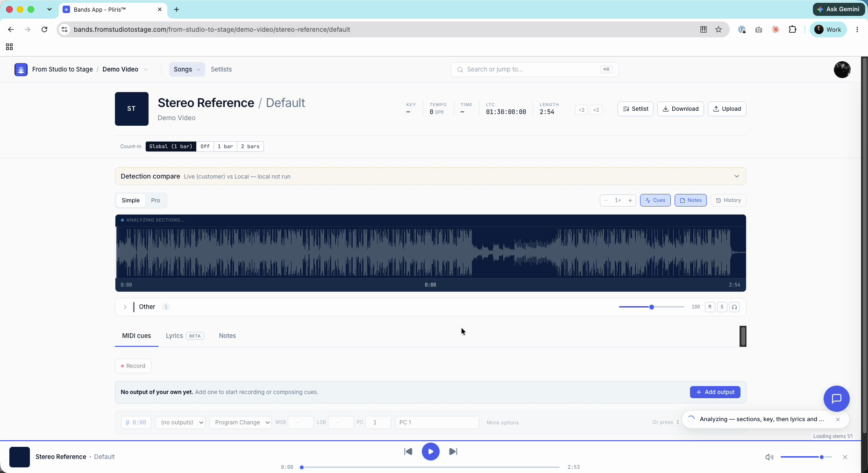Open the Program Change type dropdown
The height and width of the screenshot is (473, 868).
tap(241, 423)
